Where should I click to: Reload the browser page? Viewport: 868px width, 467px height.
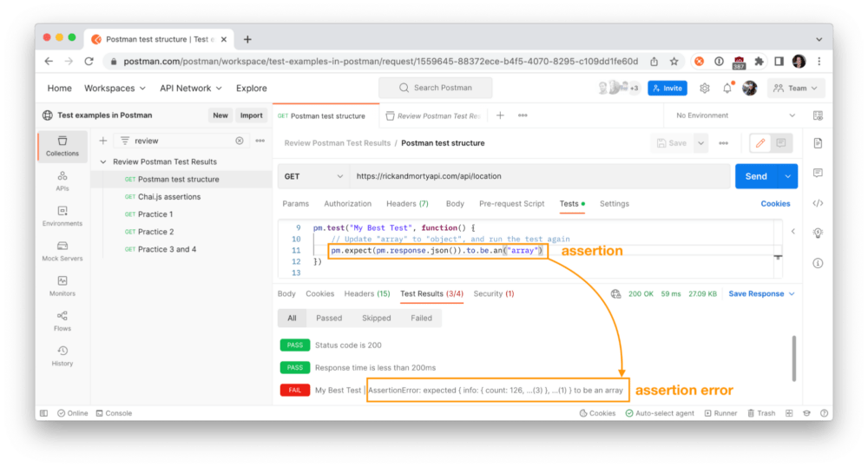pyautogui.click(x=89, y=62)
